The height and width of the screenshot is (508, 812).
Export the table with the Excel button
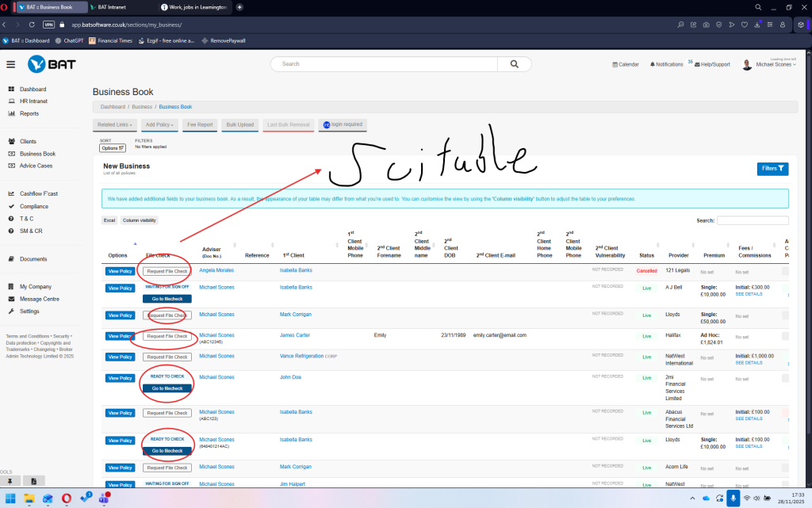[109, 220]
